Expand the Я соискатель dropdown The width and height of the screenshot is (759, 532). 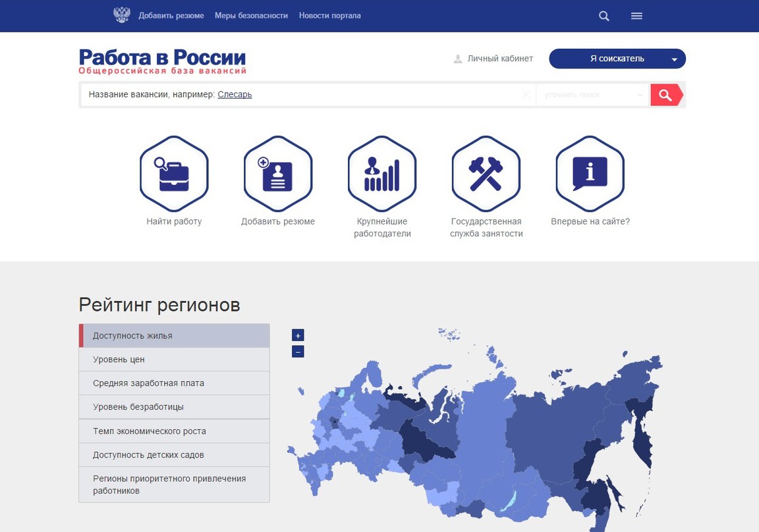617,59
